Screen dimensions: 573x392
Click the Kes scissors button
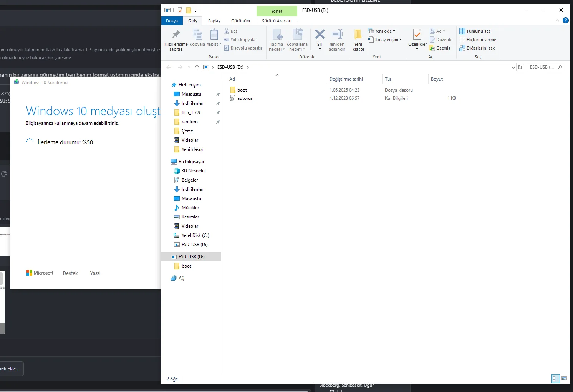[x=231, y=31]
